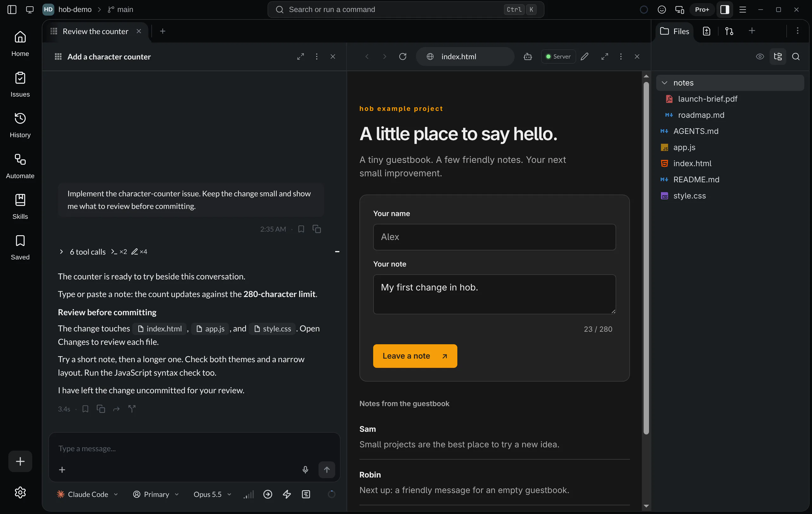
Task: Open the Claude Code agent dropdown
Action: (x=88, y=494)
